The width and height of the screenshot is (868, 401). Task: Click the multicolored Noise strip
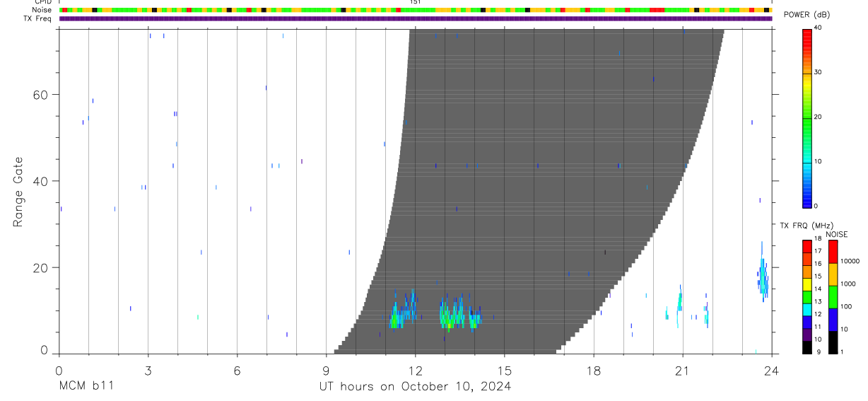(x=416, y=10)
